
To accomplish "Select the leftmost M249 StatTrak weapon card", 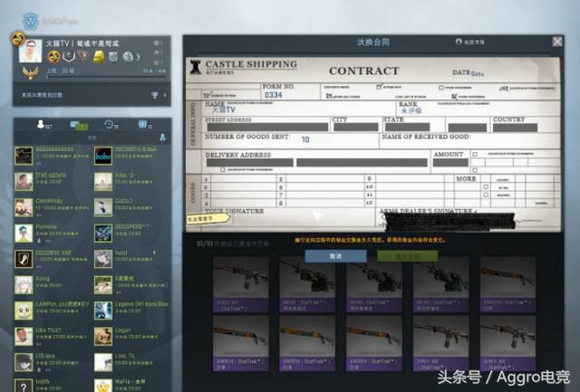I will 307,284.
